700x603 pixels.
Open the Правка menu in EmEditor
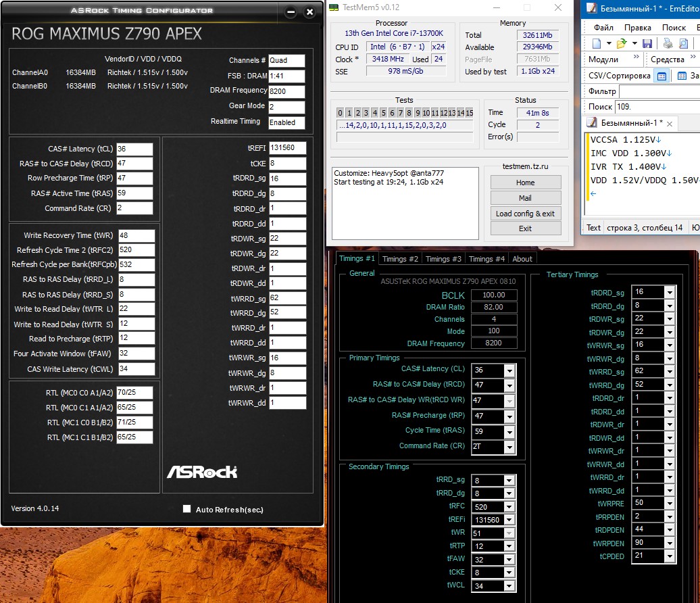click(x=637, y=28)
